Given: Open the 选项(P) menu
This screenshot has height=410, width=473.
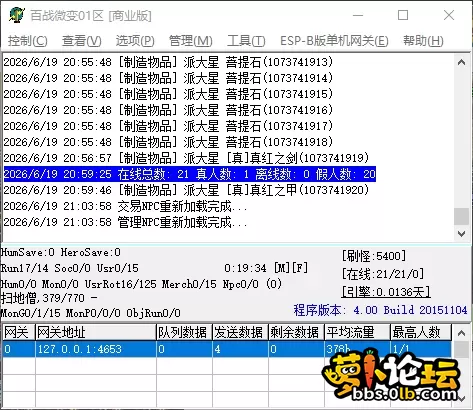Looking at the screenshot, I should pos(135,41).
